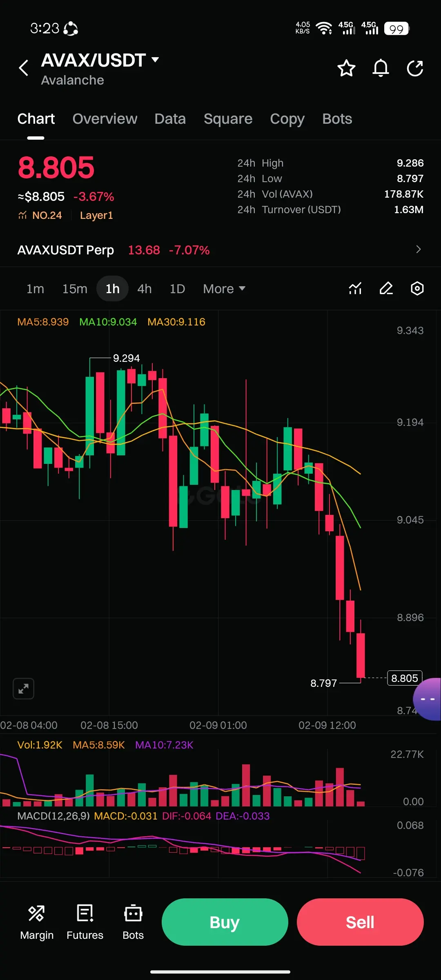
Task: Select the 15m timeframe
Action: pos(75,289)
